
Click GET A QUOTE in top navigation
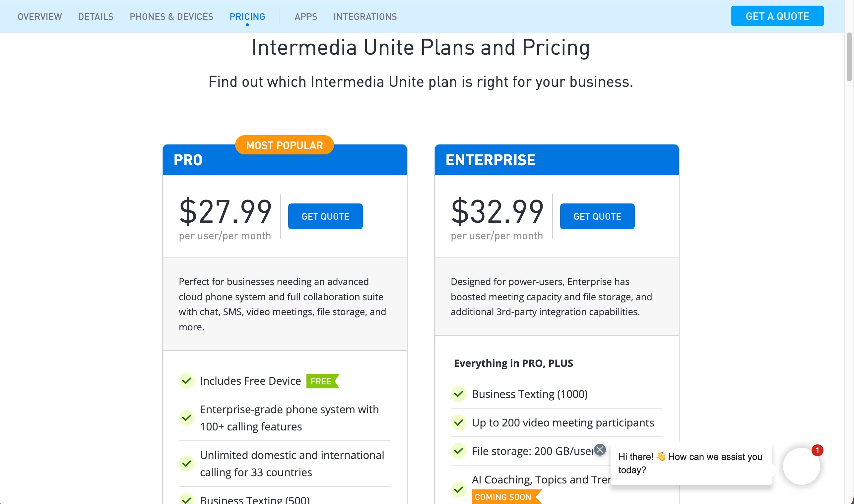pyautogui.click(x=777, y=16)
